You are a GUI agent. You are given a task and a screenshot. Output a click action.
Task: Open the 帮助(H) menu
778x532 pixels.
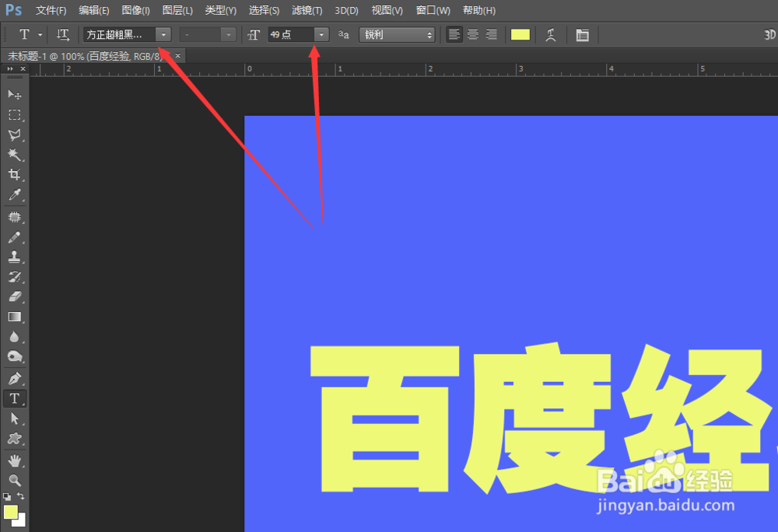pos(478,10)
